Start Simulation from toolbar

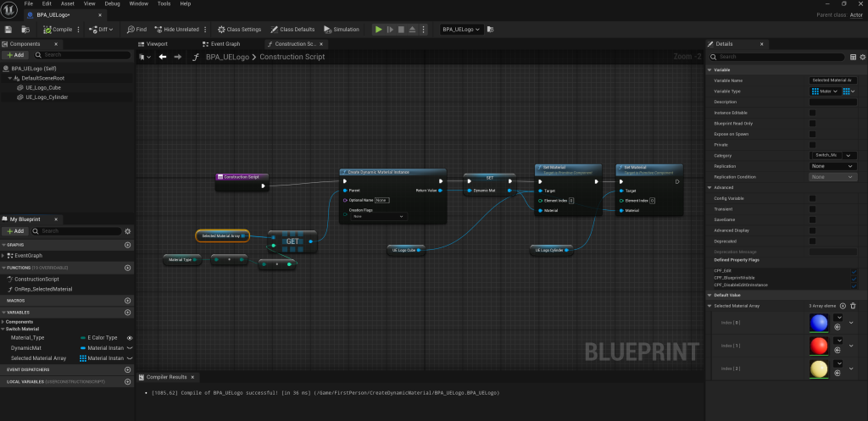[x=342, y=30]
